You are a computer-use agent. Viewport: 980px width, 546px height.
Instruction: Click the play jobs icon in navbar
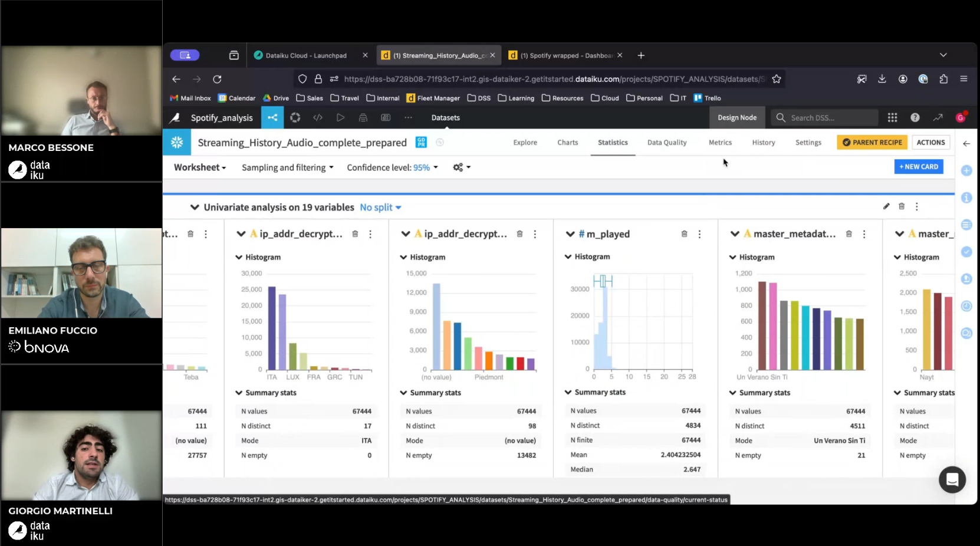[x=340, y=117]
